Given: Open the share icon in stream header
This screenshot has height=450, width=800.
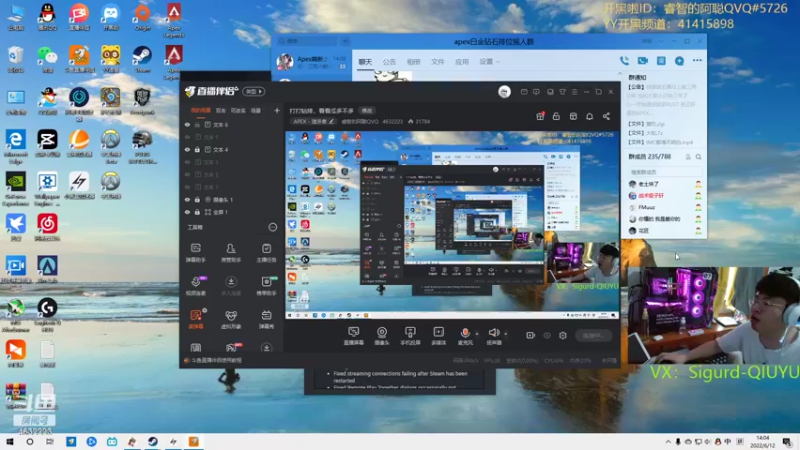Looking at the screenshot, I should (606, 116).
